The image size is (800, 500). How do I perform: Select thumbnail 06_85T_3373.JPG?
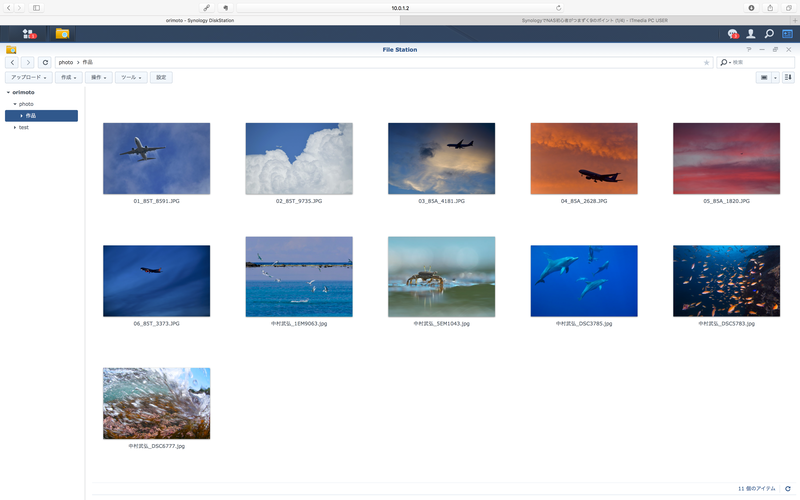tap(157, 281)
